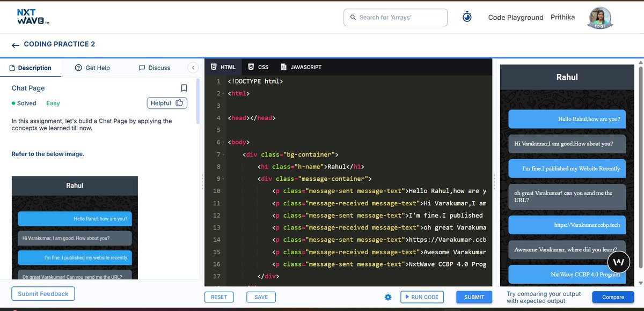Click the CODING PRACTICE 2 heading

coord(60,44)
